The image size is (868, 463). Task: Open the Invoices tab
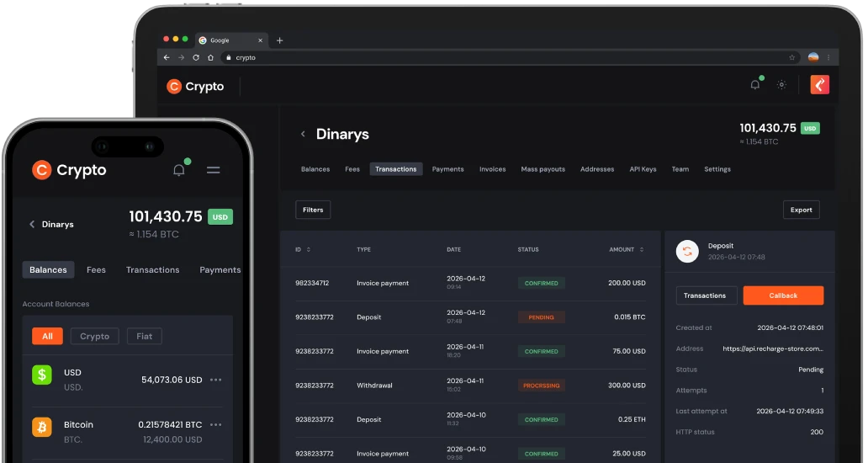[493, 169]
